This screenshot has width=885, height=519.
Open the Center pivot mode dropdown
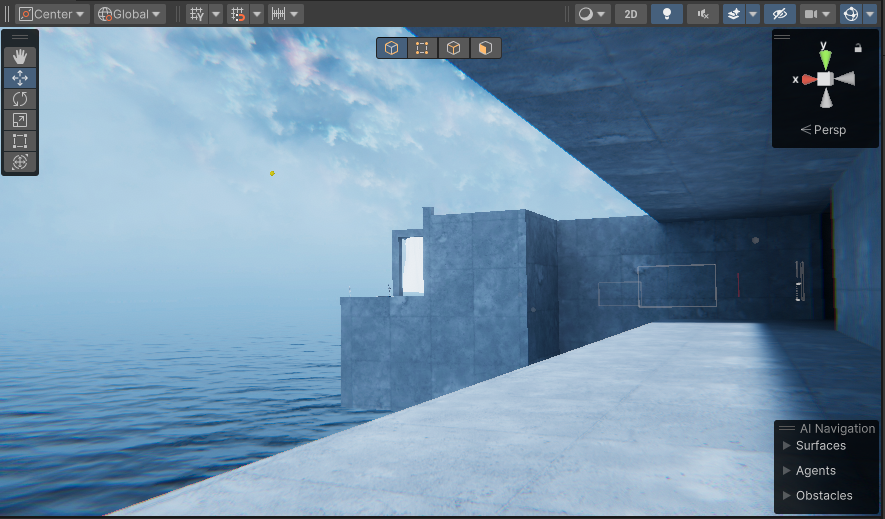click(52, 14)
